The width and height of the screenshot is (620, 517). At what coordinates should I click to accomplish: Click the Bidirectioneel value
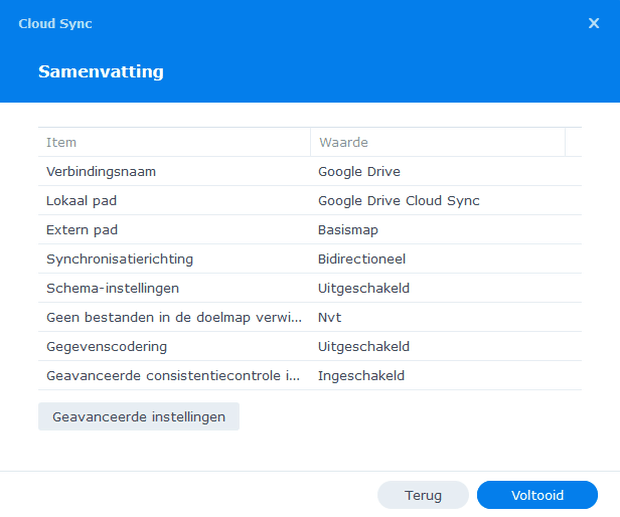(x=362, y=259)
